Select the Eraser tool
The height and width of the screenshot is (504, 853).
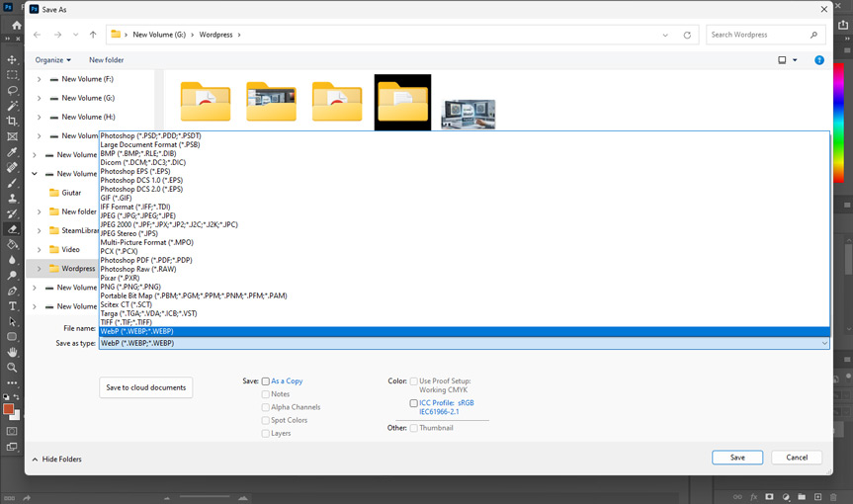pyautogui.click(x=12, y=229)
